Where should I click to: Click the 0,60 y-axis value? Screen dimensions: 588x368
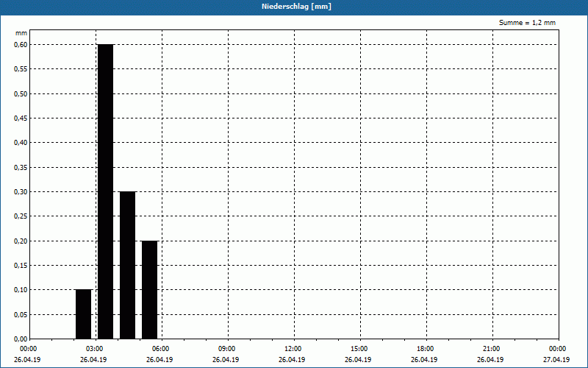[x=21, y=45]
